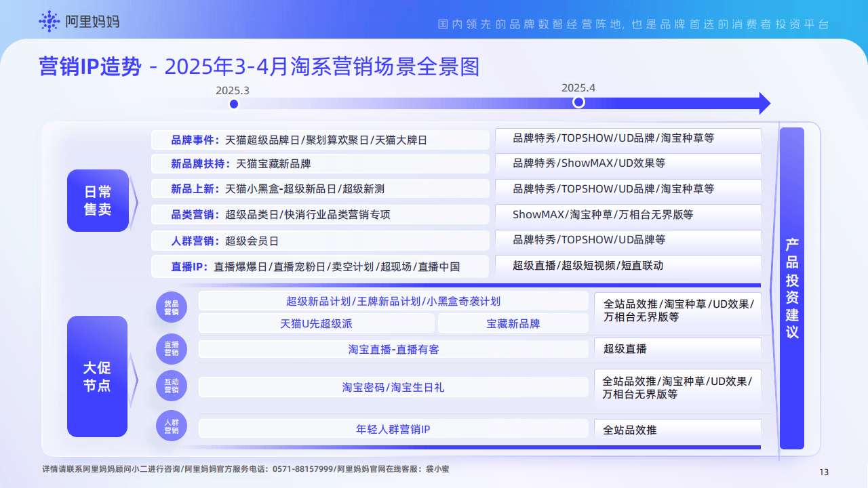868x488 pixels.
Task: Select the 年轻人群营销IP bar
Action: 393,429
